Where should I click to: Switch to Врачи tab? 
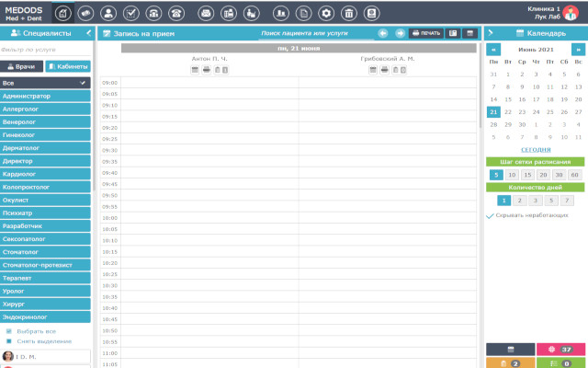(21, 66)
